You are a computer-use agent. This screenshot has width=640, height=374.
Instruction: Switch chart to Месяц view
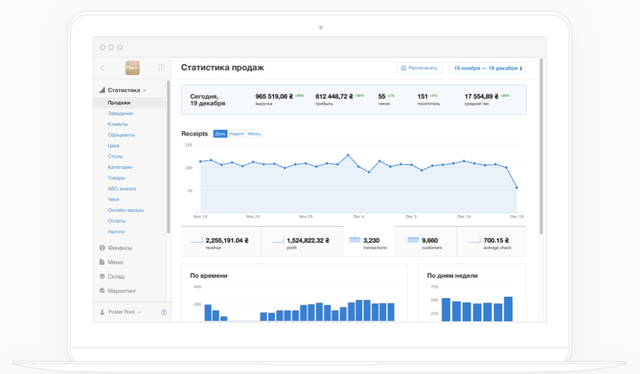pos(254,134)
